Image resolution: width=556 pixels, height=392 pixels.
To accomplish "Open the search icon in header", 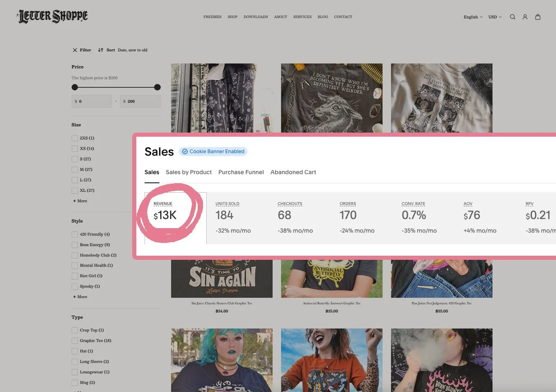I will [x=512, y=17].
